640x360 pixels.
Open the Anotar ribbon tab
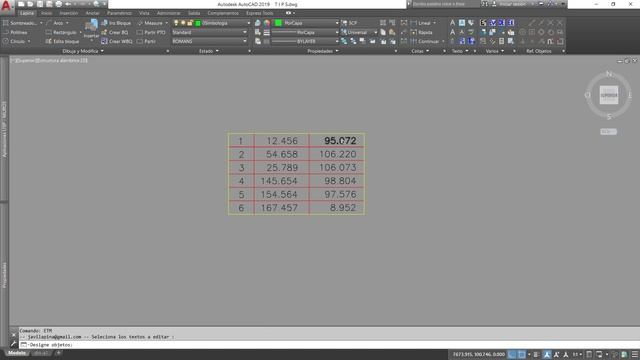[93, 13]
